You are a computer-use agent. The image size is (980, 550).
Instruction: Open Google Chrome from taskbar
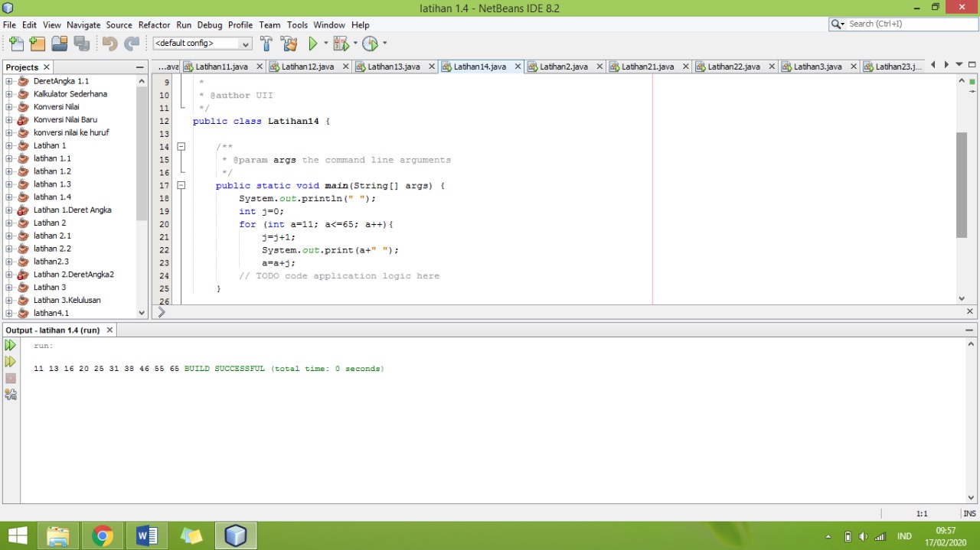click(x=103, y=535)
